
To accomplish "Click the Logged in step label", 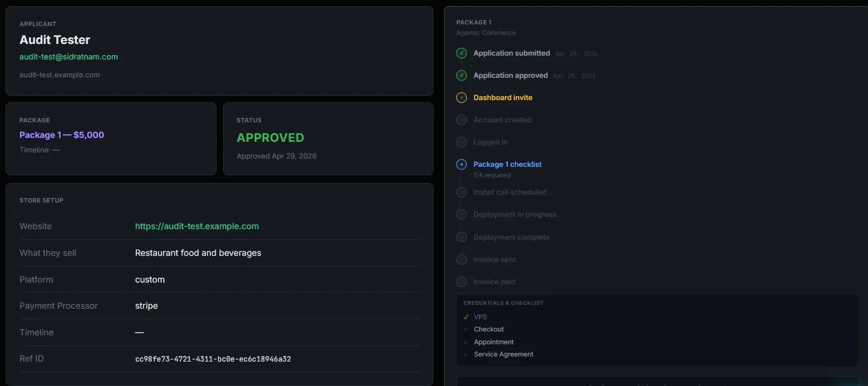I will click(490, 142).
